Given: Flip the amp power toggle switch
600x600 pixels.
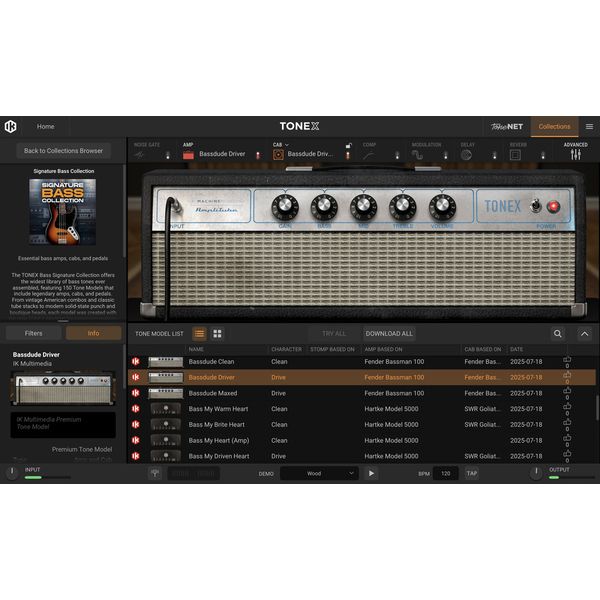Looking at the screenshot, I should [x=536, y=206].
